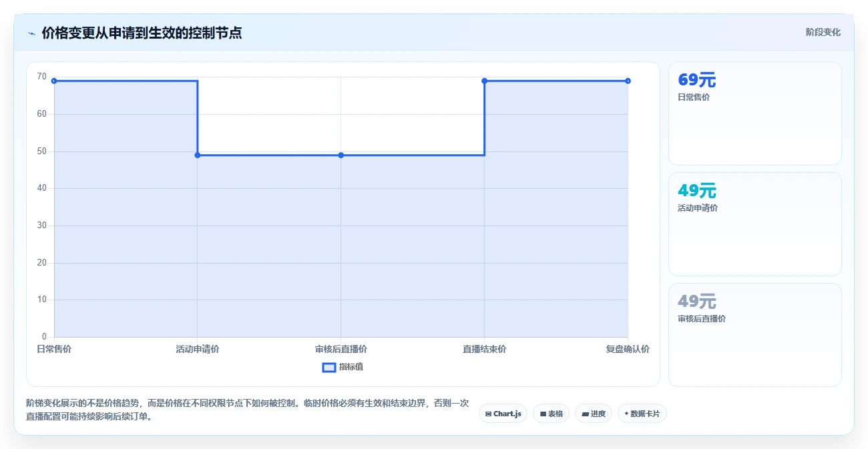The width and height of the screenshot is (868, 449).
Task: Click the 指标值 legend label text
Action: point(351,367)
